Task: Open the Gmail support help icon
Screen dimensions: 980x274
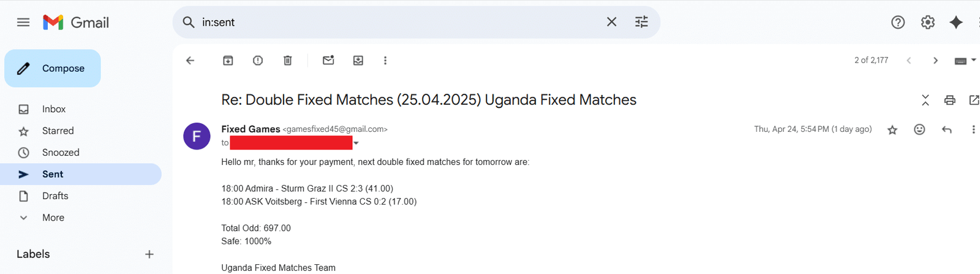Action: coord(898,22)
